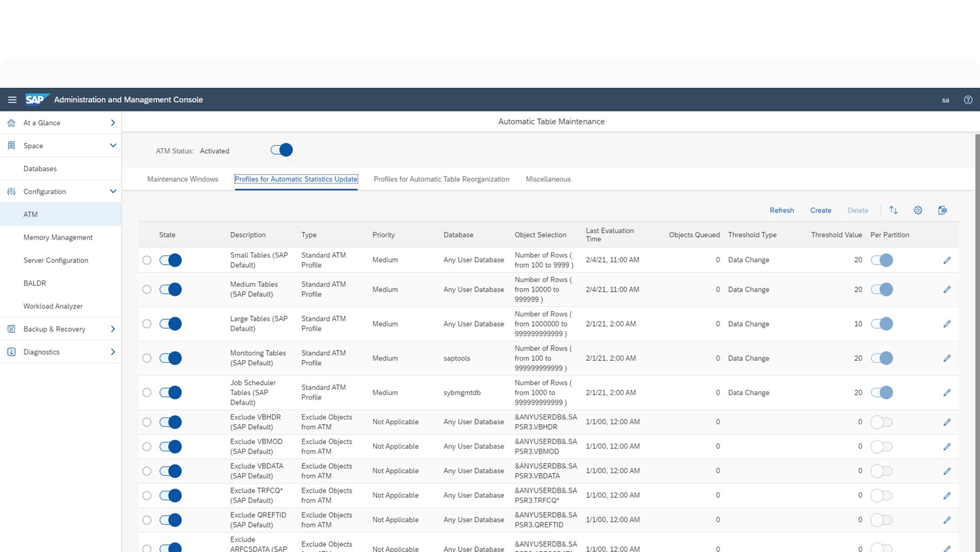The image size is (980, 552).
Task: Switch to Maintenance Windows tab
Action: pos(183,179)
